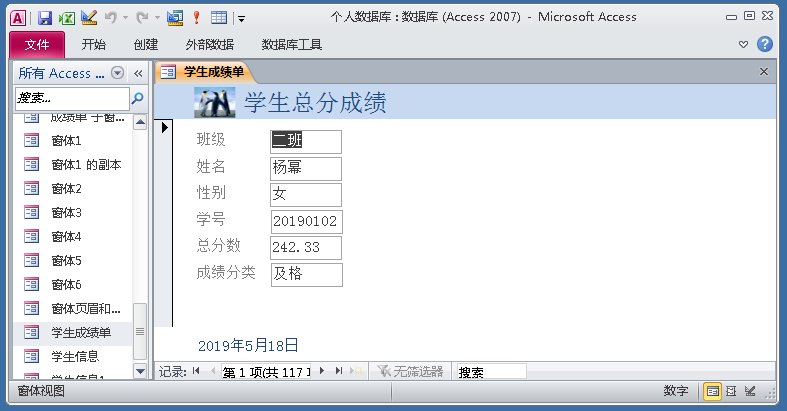Close the 学生成绩单 form with the X
787x411 pixels.
click(764, 72)
